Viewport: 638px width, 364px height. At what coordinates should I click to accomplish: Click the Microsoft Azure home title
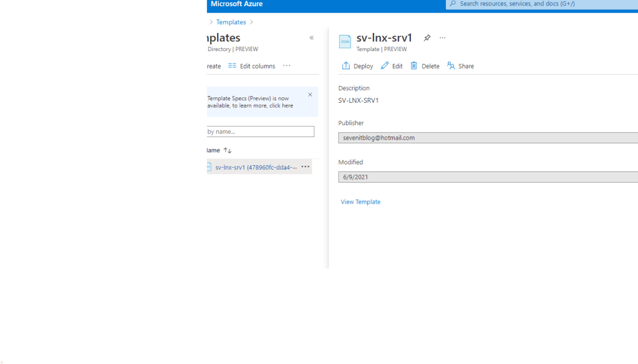tap(236, 4)
